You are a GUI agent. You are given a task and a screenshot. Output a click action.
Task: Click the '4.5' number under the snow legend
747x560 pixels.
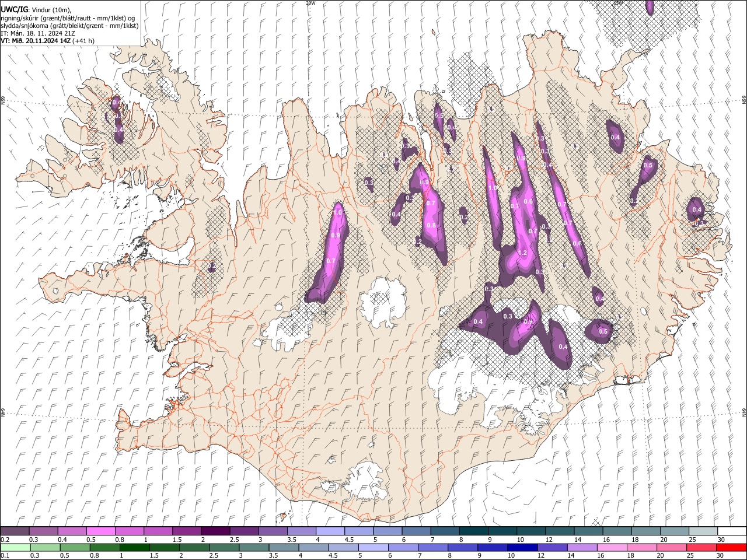(349, 540)
